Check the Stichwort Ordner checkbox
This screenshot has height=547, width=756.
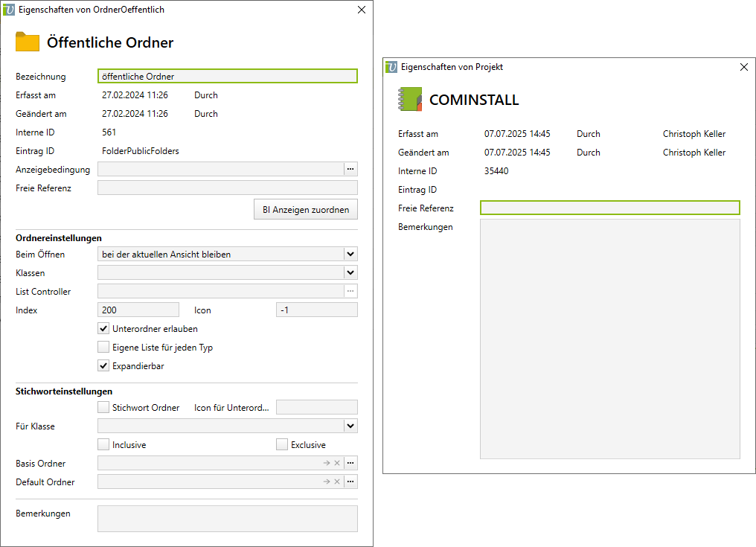[x=104, y=407]
